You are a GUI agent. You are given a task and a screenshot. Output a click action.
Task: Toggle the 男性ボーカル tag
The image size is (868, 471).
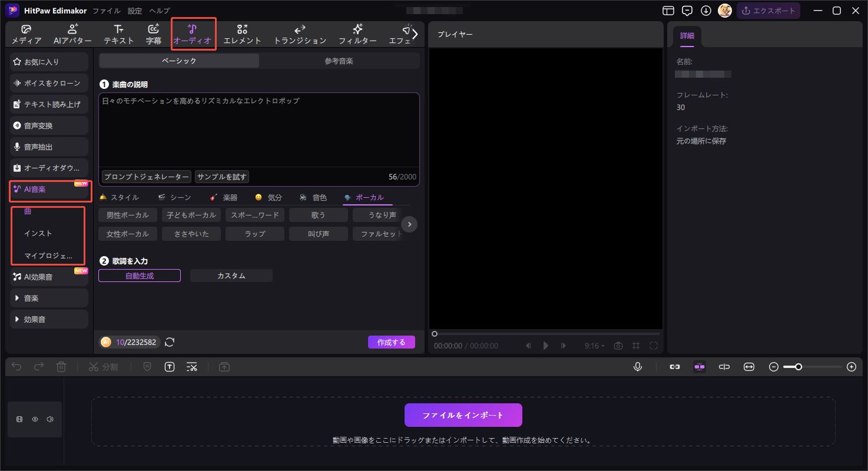pyautogui.click(x=128, y=215)
